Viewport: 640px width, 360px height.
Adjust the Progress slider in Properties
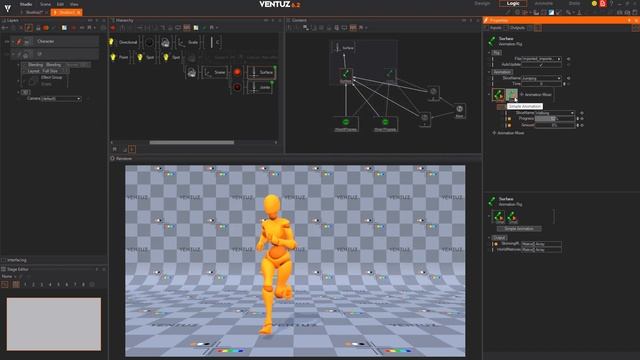point(555,119)
